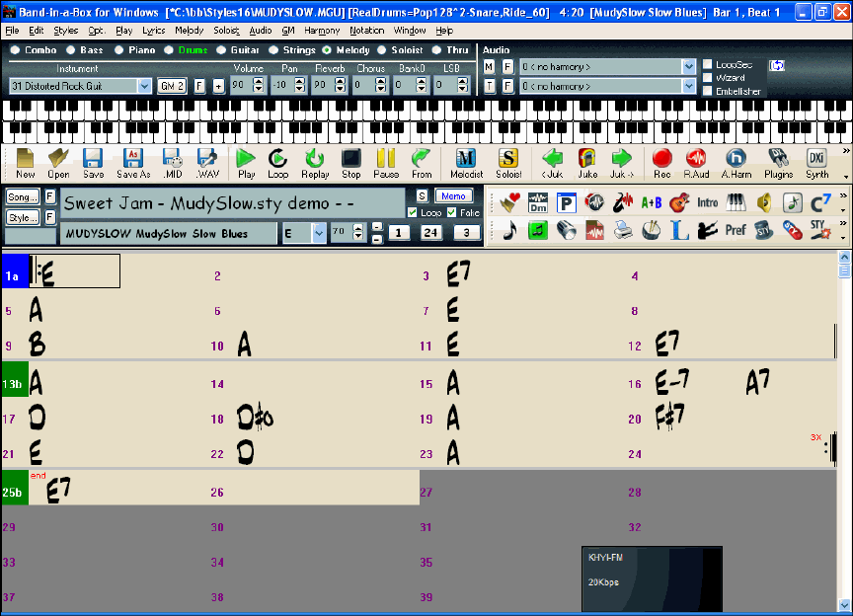Viewport: 853px width, 616px height.
Task: Click the next Juke song arrow
Action: point(622,163)
